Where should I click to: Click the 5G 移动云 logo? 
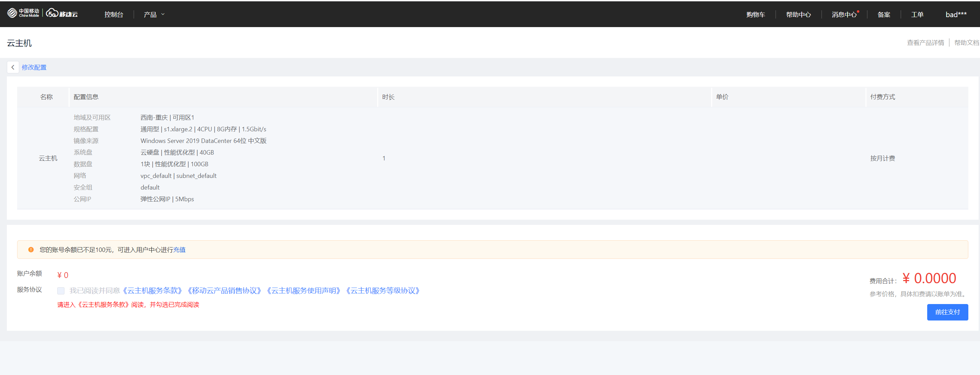point(62,14)
